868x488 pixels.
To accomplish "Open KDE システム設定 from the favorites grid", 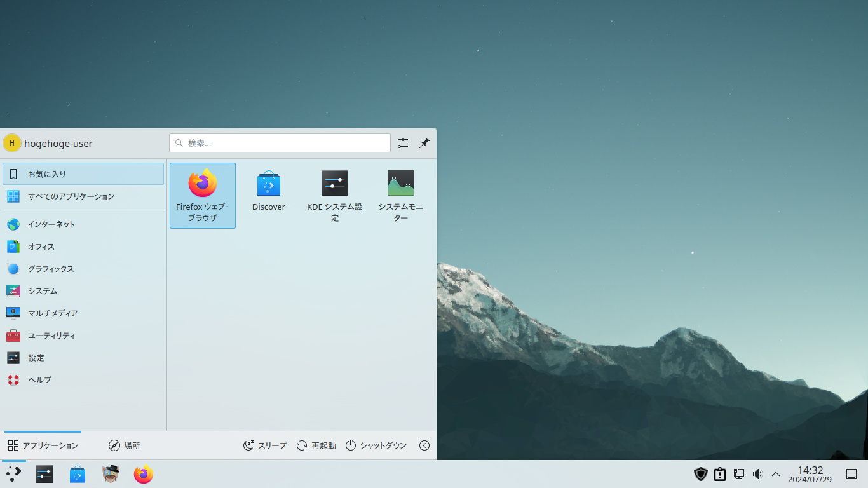I will (335, 196).
